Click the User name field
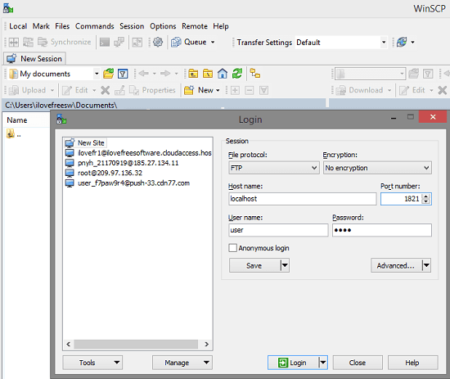 click(x=278, y=230)
